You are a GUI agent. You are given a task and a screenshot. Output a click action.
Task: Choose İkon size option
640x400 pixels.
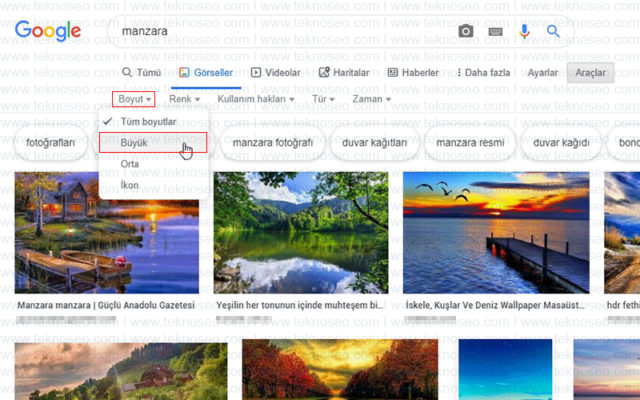(153, 185)
